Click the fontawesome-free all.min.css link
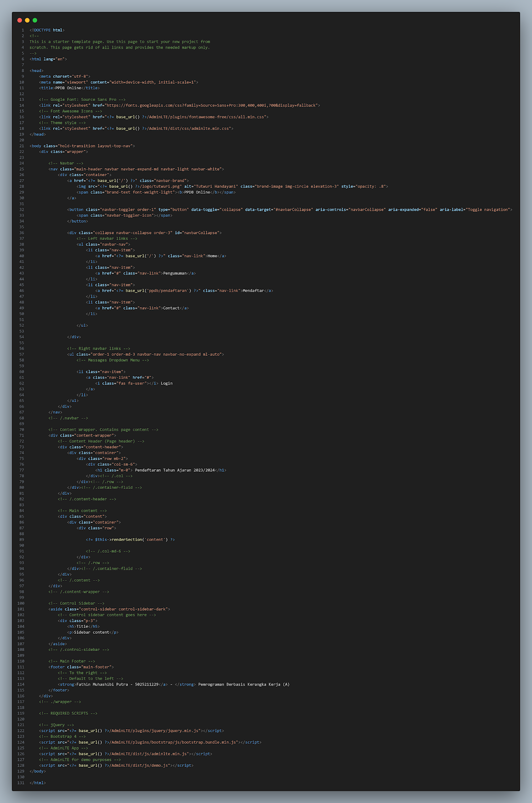The width and height of the screenshot is (532, 803). tap(154, 117)
